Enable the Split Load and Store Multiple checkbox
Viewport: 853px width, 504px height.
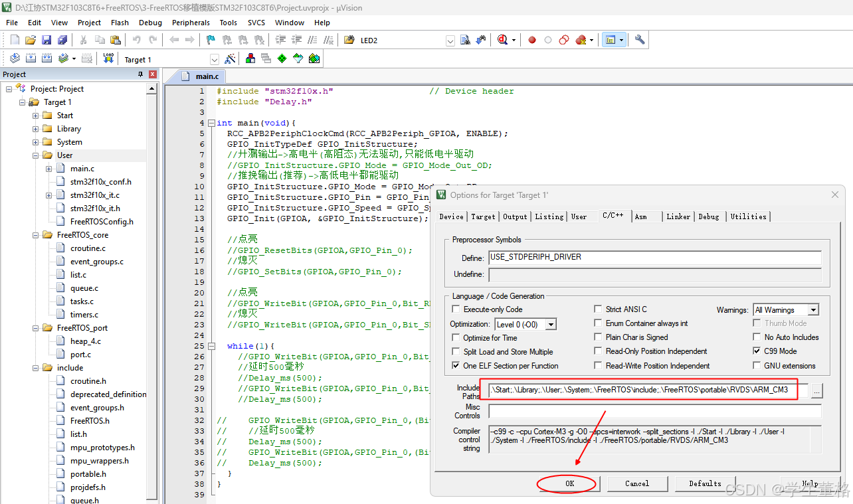tap(456, 351)
